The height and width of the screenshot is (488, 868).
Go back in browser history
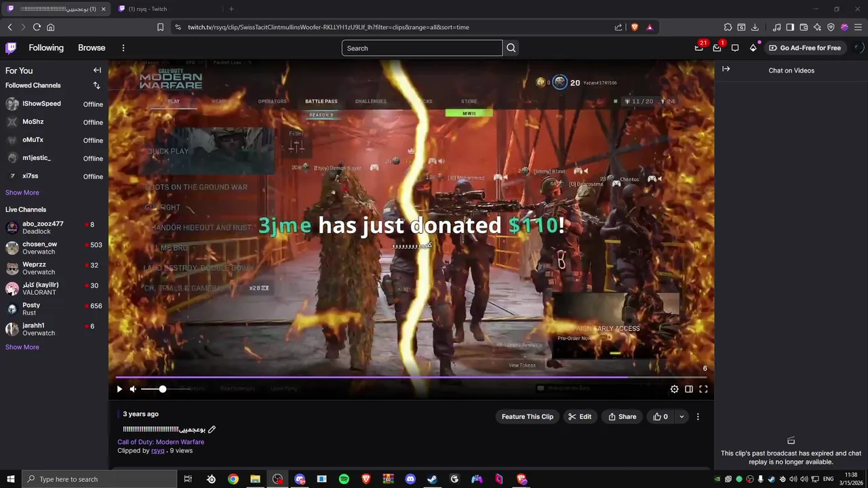(x=9, y=27)
